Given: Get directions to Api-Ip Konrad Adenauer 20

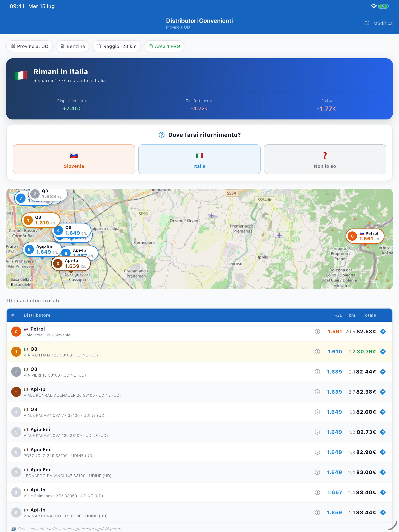Looking at the screenshot, I should point(383,392).
